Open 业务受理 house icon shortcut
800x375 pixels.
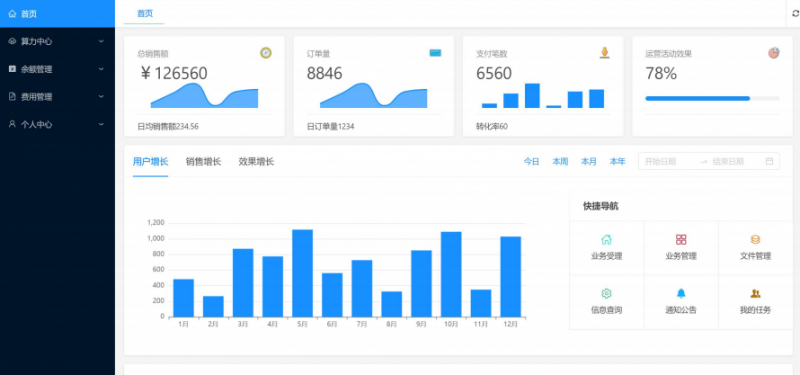coord(607,240)
